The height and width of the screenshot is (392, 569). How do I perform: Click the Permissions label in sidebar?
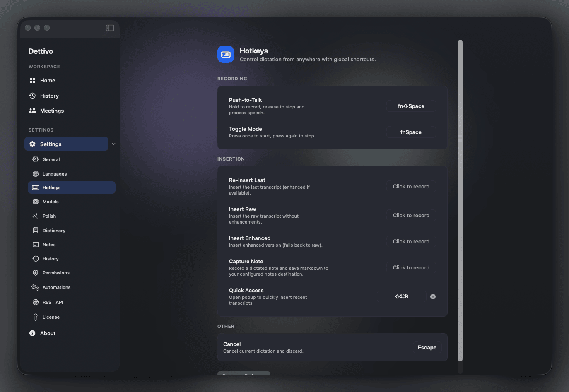(56, 273)
